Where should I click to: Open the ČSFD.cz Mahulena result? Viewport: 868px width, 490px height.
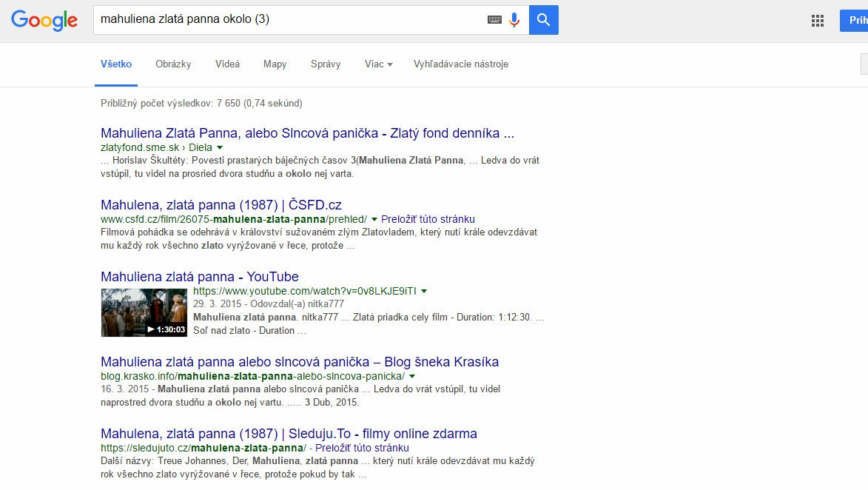[221, 205]
